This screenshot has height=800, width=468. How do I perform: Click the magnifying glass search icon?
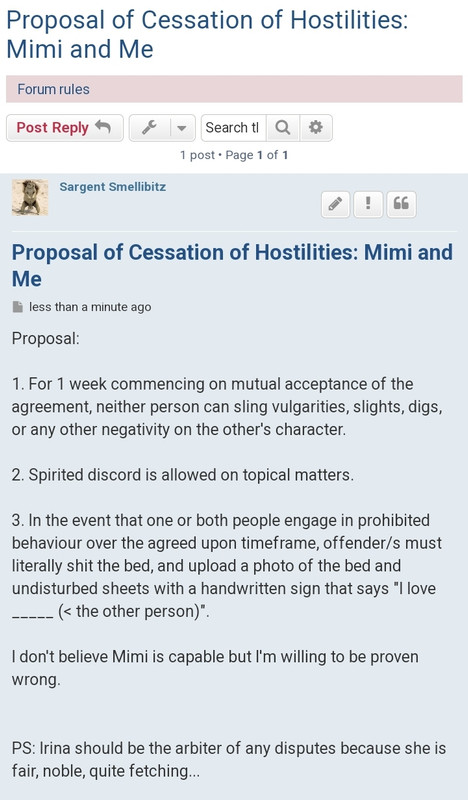(283, 128)
